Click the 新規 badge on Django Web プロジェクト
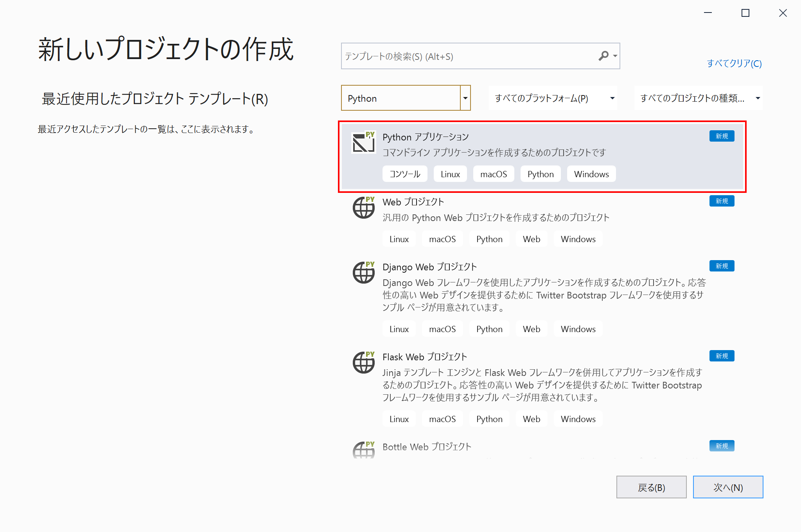The width and height of the screenshot is (801, 532). point(722,266)
